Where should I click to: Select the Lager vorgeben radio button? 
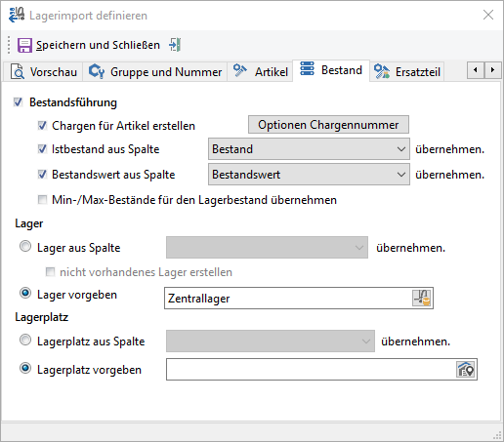coord(25,294)
